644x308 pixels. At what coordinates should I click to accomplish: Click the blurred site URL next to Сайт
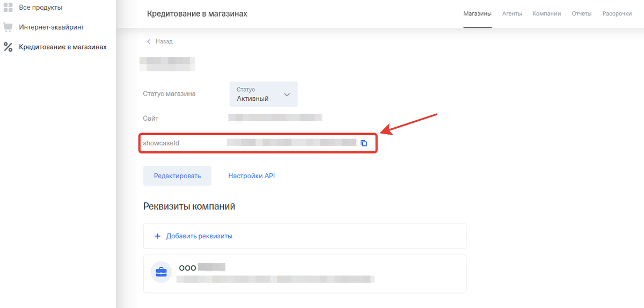point(275,118)
